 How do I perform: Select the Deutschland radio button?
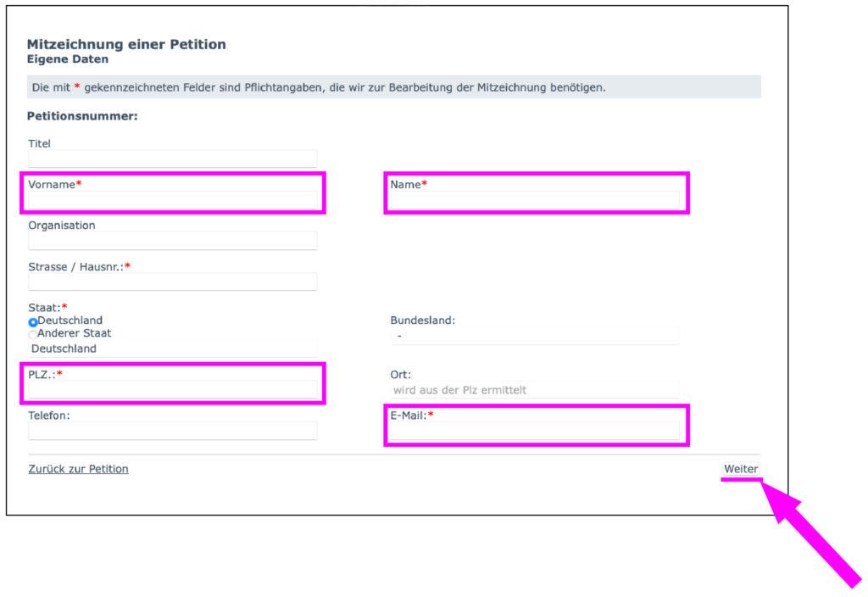33,322
